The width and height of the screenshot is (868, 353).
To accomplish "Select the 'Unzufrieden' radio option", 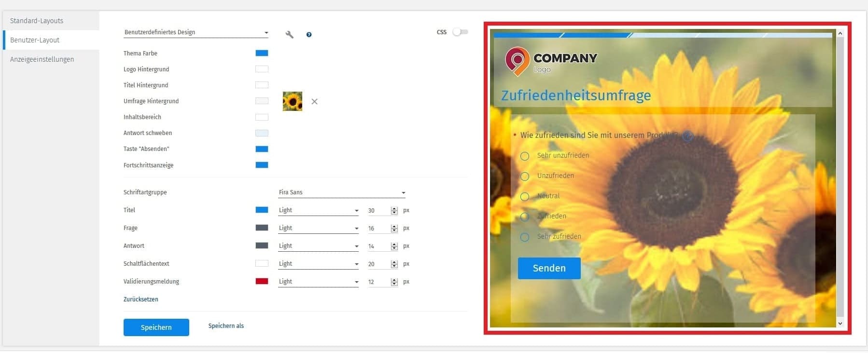I will point(525,176).
